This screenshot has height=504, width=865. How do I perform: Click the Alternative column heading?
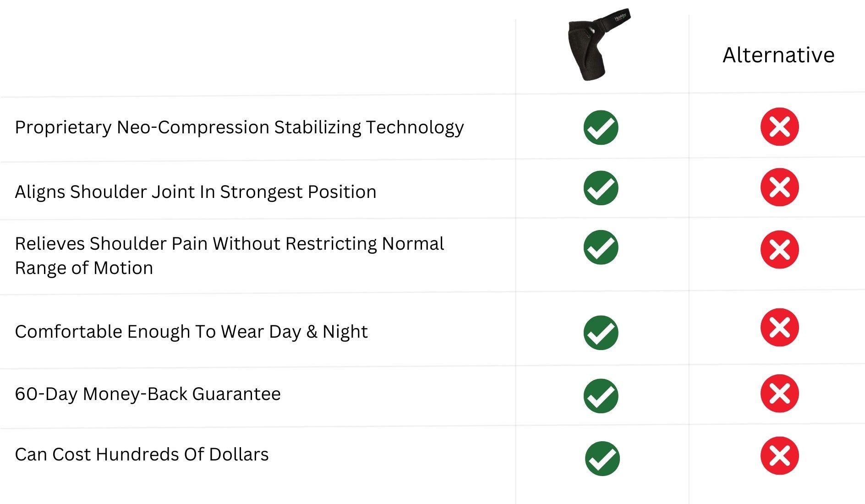pos(778,55)
